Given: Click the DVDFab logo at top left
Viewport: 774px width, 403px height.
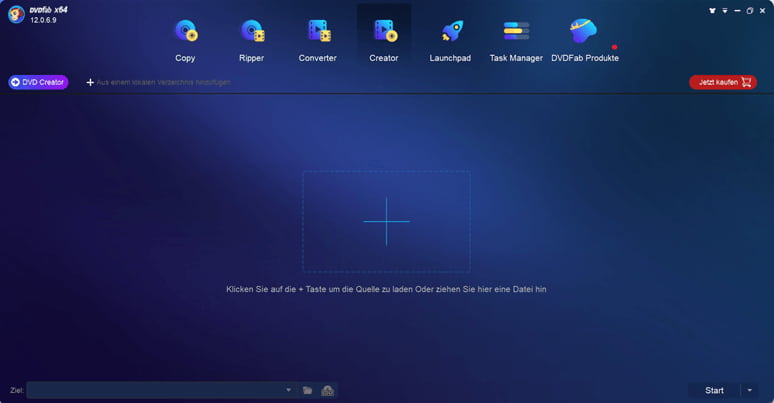Looking at the screenshot, I should pyautogui.click(x=16, y=14).
